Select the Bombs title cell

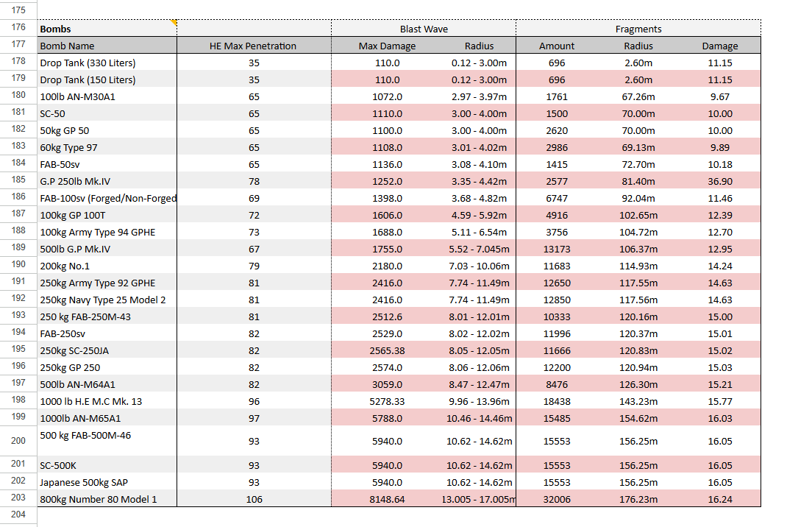pyautogui.click(x=107, y=29)
